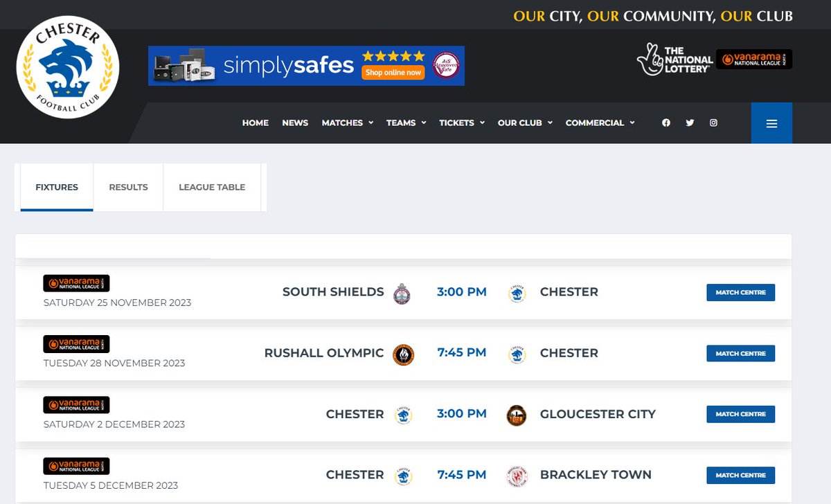Open Match Centre for Rushall Olympic fixture

(x=740, y=353)
